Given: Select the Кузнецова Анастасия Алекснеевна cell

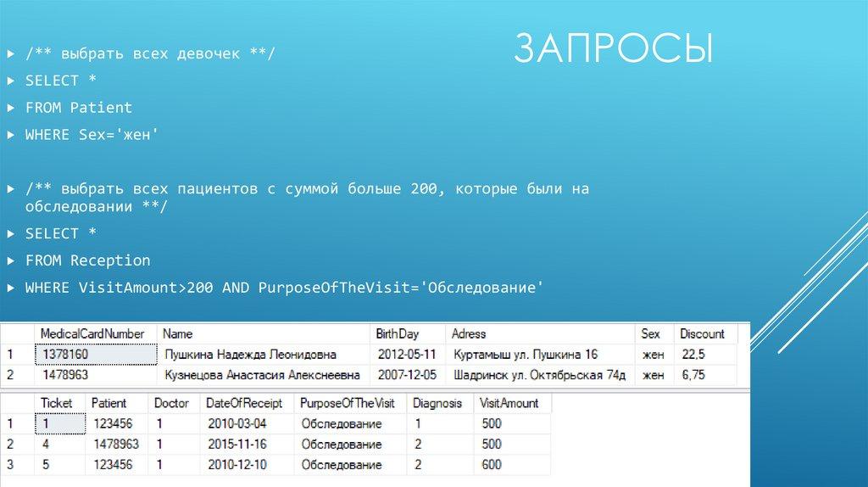Looking at the screenshot, I should coord(261,374).
